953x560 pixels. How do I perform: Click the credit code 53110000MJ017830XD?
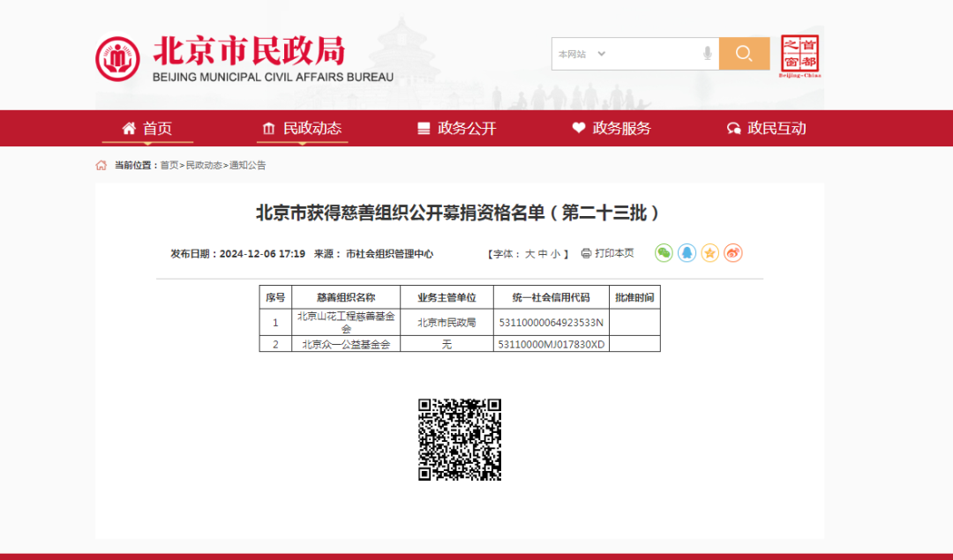coord(552,345)
